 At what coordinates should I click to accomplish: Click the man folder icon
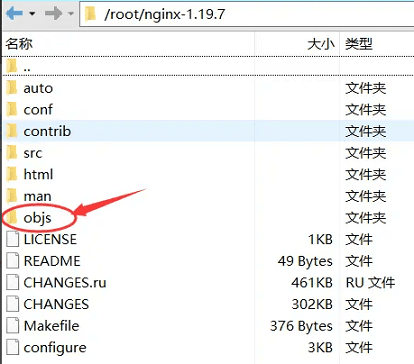(x=12, y=196)
